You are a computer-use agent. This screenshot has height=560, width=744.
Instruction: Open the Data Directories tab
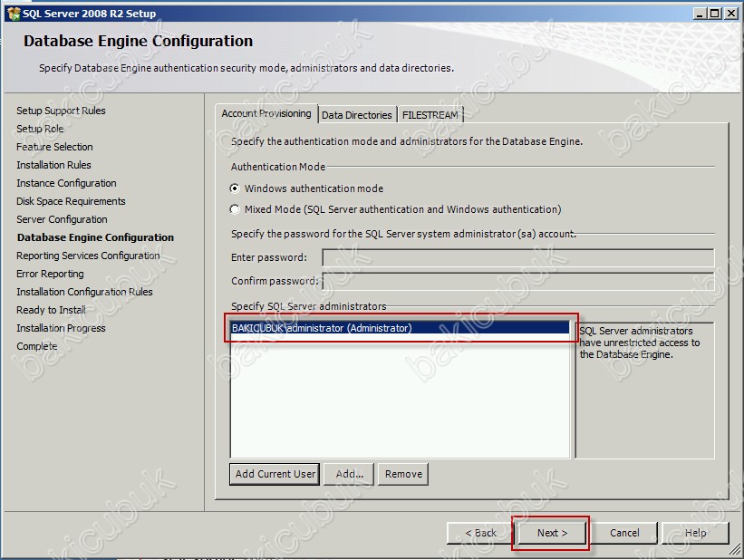click(x=357, y=115)
